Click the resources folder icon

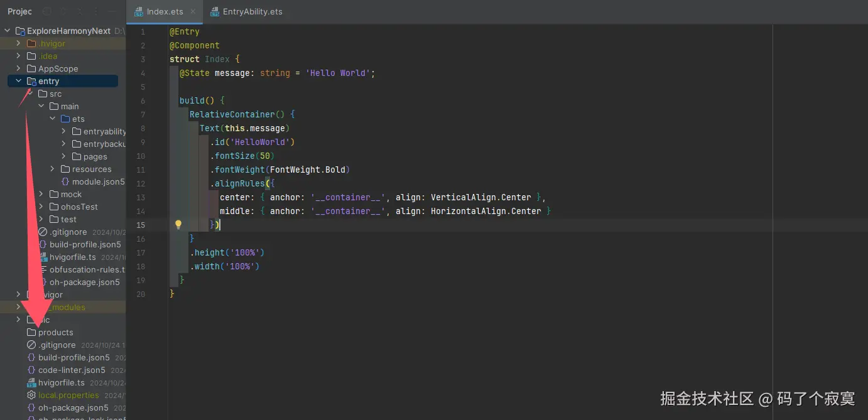(65, 169)
